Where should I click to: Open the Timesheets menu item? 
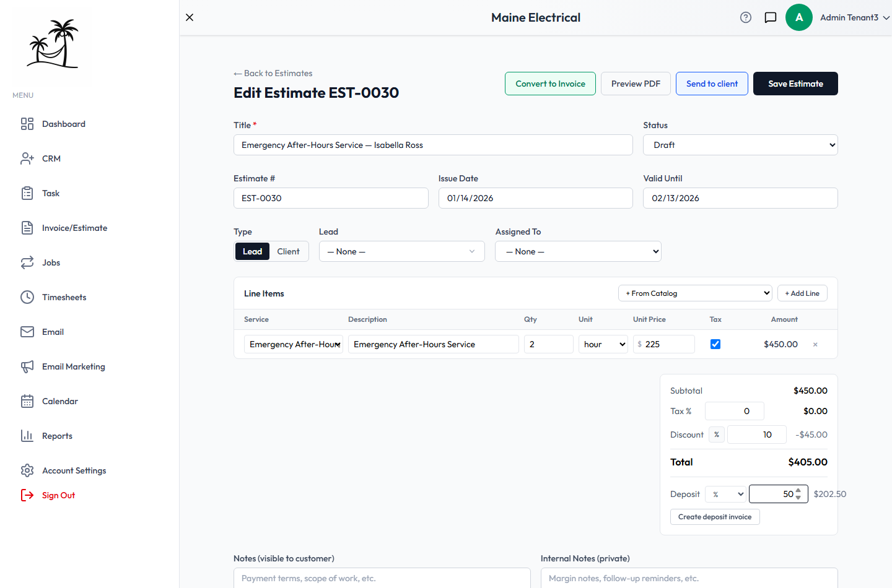[x=64, y=297]
